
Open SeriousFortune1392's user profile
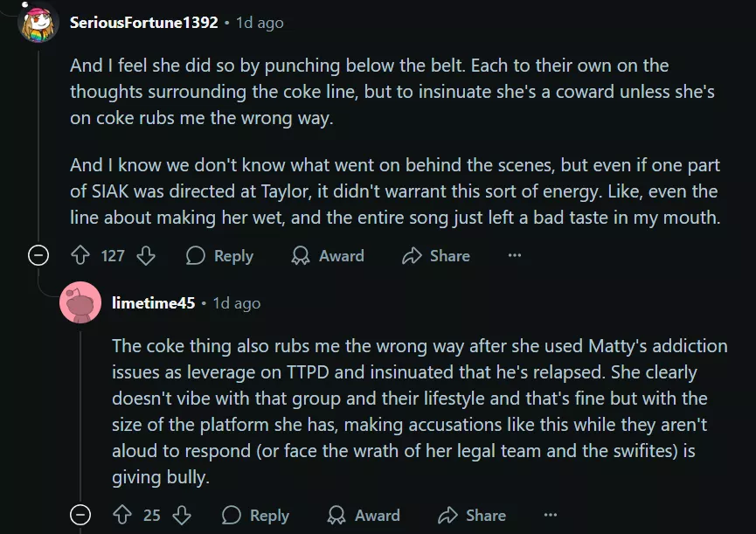click(143, 23)
